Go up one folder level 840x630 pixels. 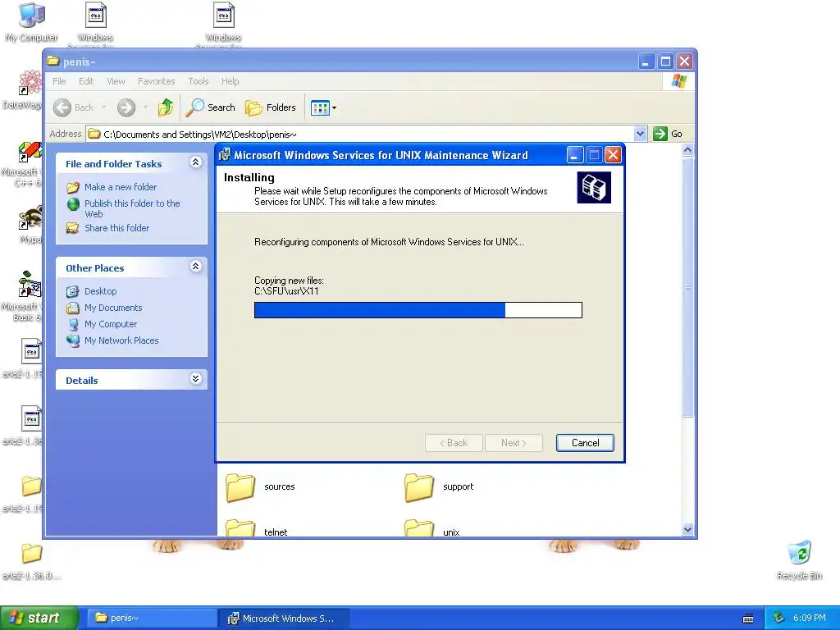[166, 107]
